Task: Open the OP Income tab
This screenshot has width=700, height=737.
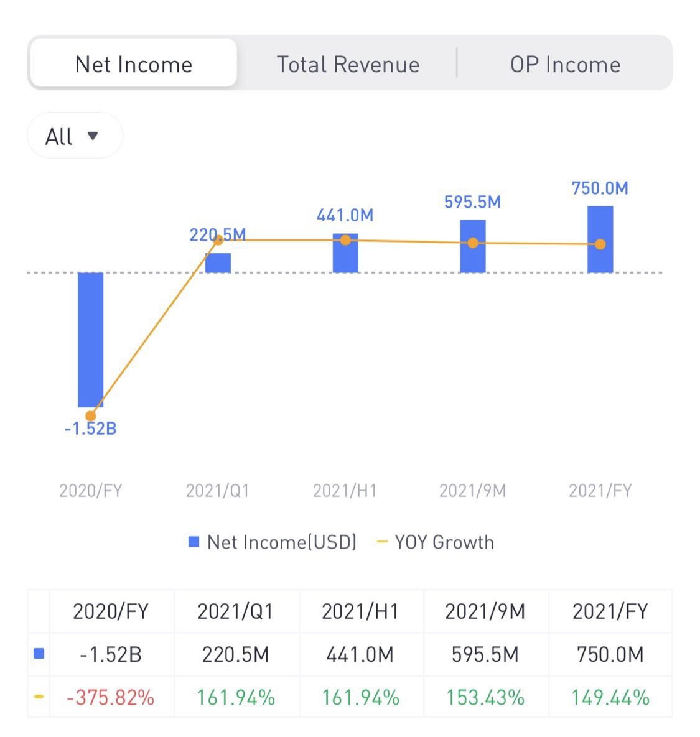Action: click(x=565, y=65)
